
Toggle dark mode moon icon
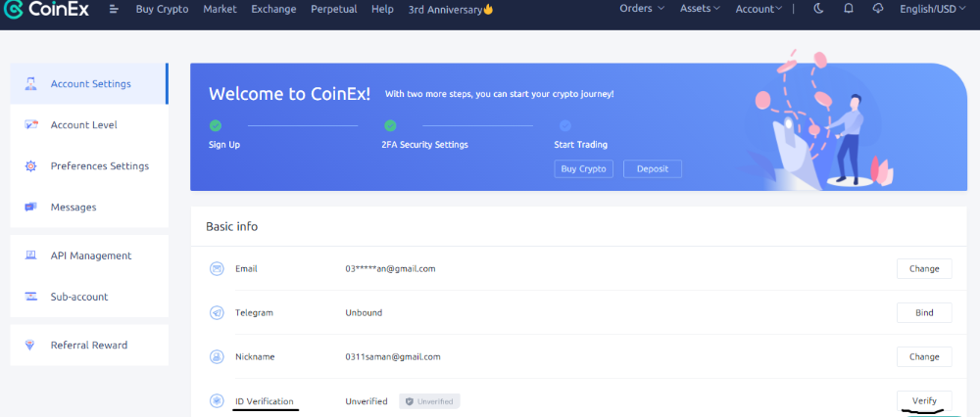[818, 9]
